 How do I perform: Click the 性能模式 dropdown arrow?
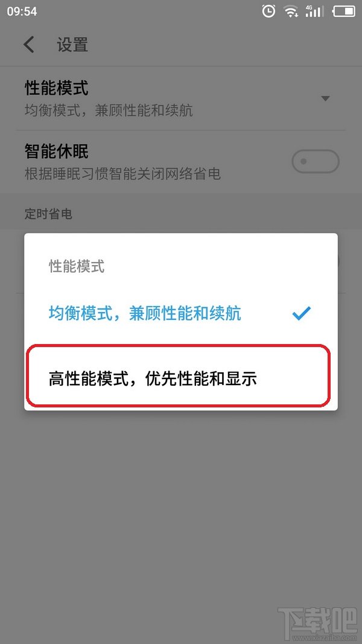325,98
